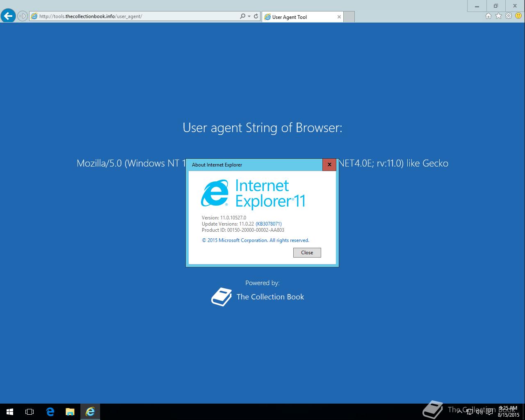Select the User Agent Tool tab
Viewport: 525px width, 420px height.
(x=302, y=17)
